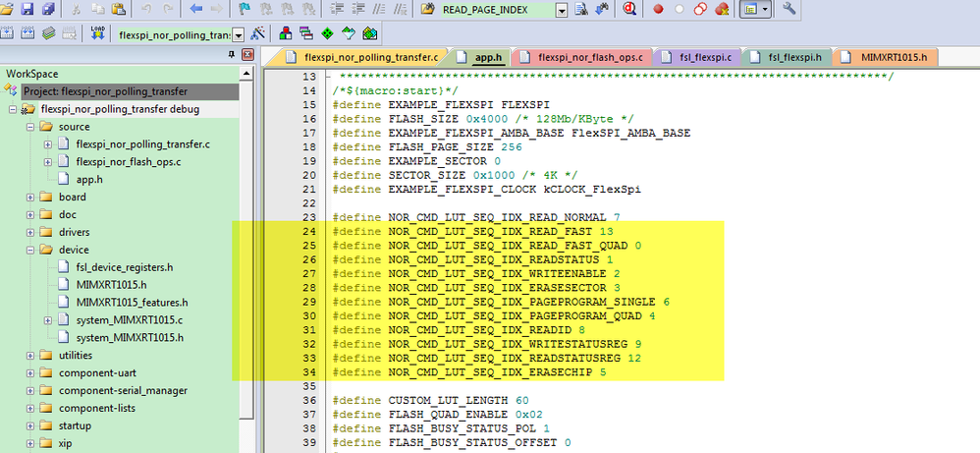This screenshot has height=453, width=980.
Task: Switch to flexspi_nor_flash_ops.c tab
Action: click(582, 57)
